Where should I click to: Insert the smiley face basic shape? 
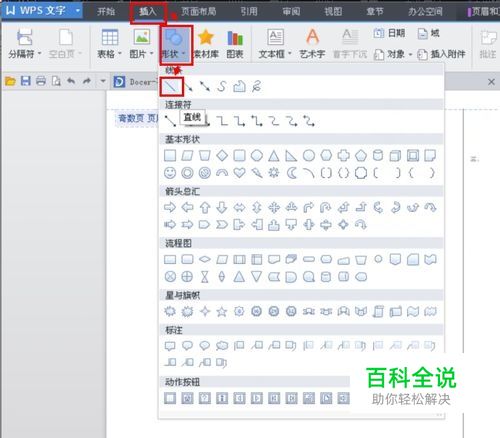click(x=170, y=173)
